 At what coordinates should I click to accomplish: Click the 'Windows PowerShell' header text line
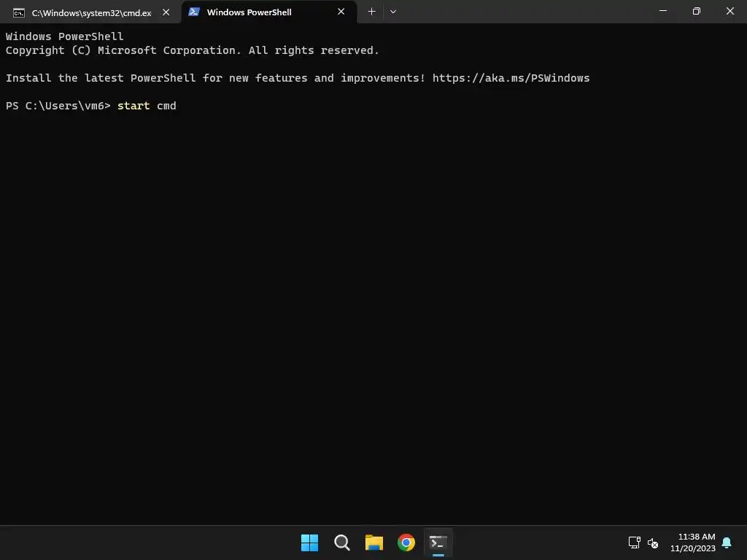64,36
